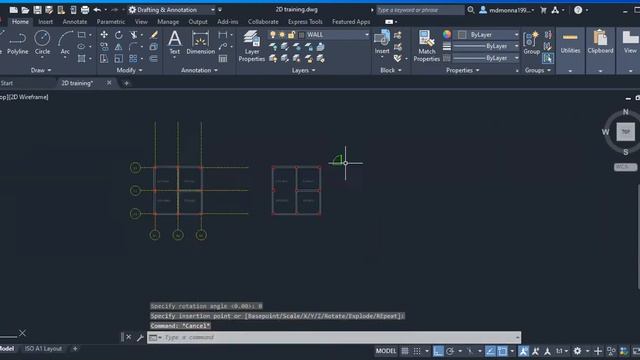
Task: Toggle polar tracking in status bar
Action: point(450,351)
